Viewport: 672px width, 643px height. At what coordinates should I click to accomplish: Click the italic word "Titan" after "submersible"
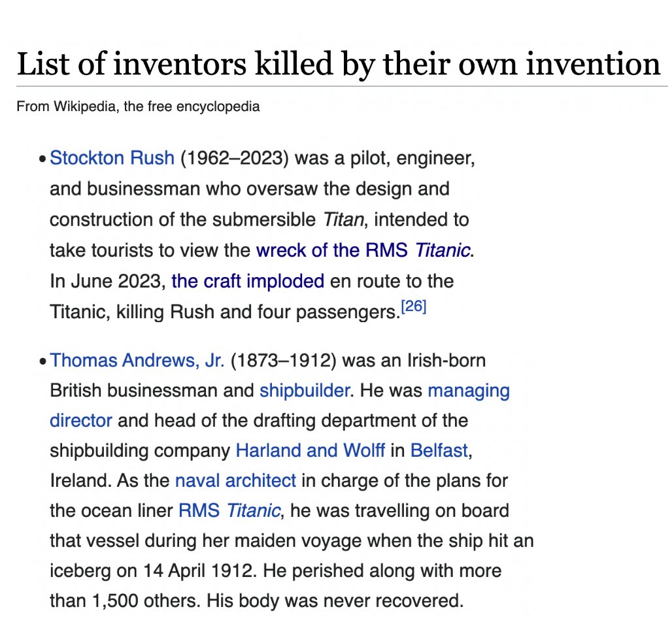(x=343, y=220)
